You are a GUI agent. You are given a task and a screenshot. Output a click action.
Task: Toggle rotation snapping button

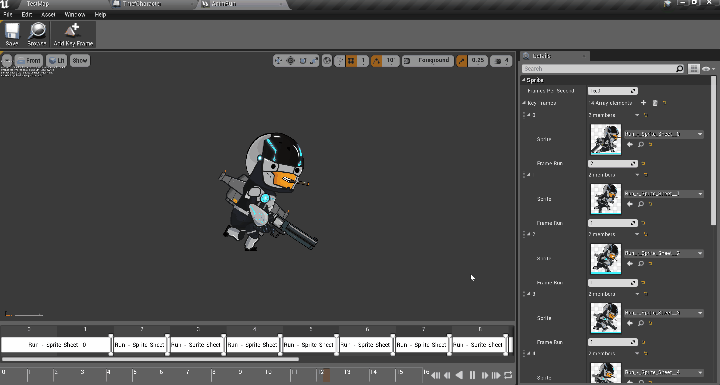tap(377, 61)
